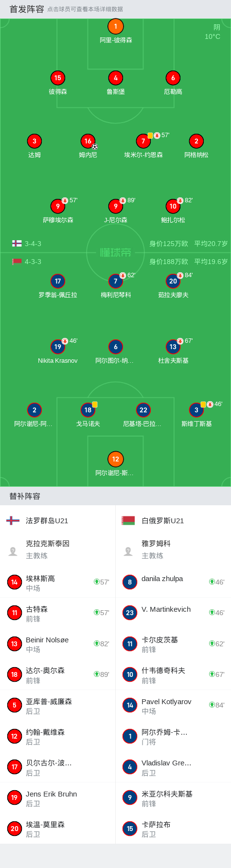231x868 pixels.
Task: Tap player 7 埃米尔-约恩森 jersey circle
Action: coord(143,141)
